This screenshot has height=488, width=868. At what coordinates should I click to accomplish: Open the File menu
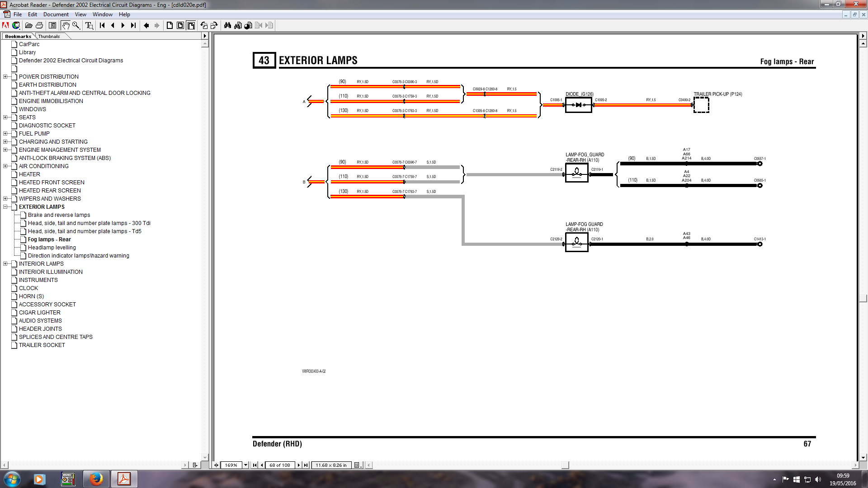click(18, 14)
